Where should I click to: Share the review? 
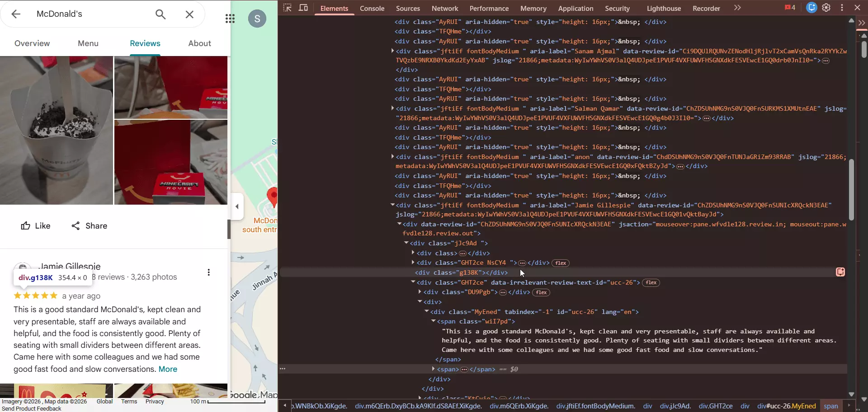click(89, 226)
